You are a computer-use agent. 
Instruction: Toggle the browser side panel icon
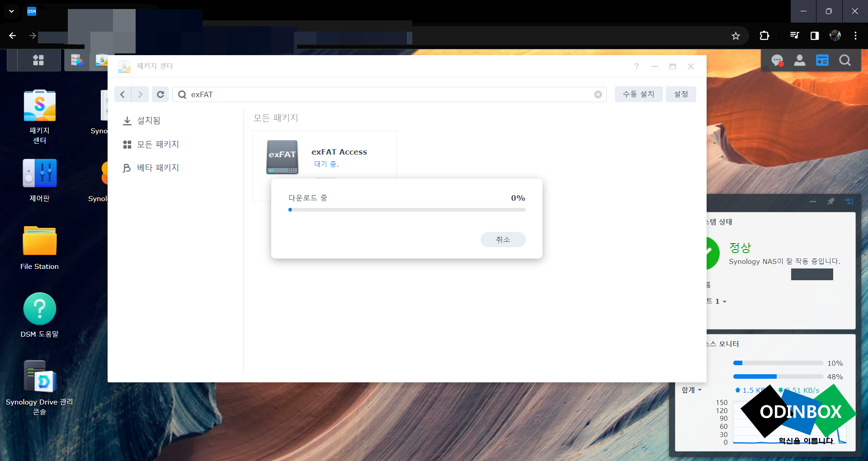pos(815,36)
